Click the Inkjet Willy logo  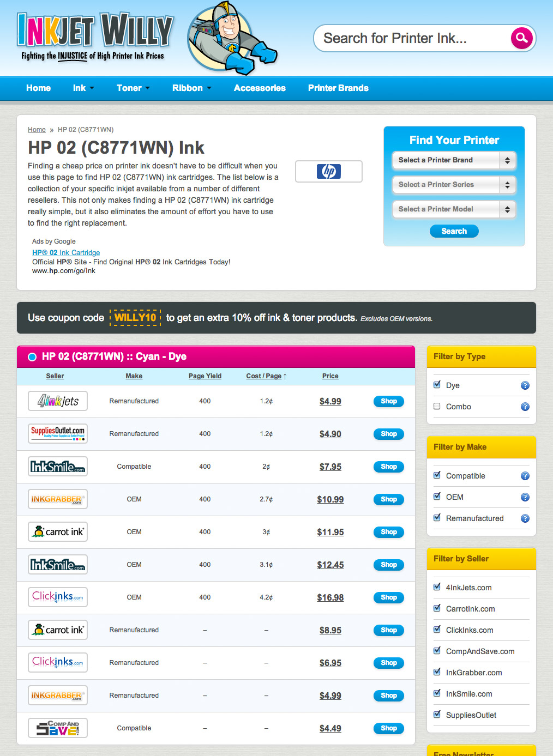95,36
